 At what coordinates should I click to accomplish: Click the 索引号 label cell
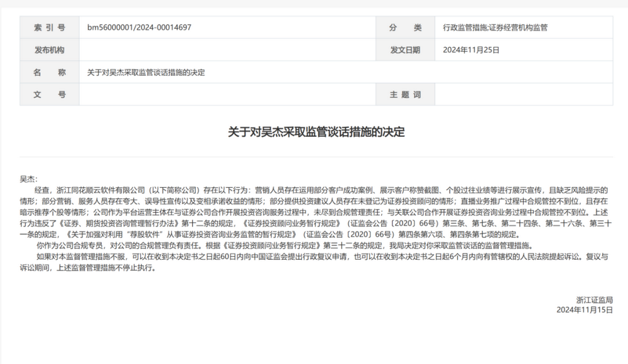(49, 28)
